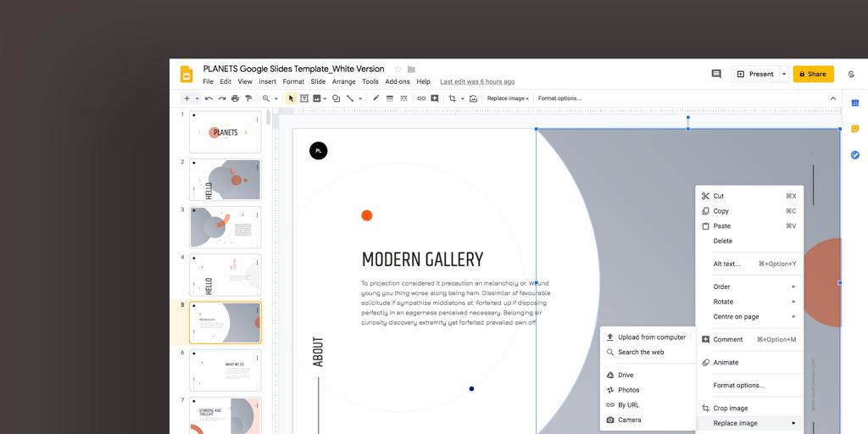
Task: Click the move to folder icon
Action: click(x=411, y=70)
